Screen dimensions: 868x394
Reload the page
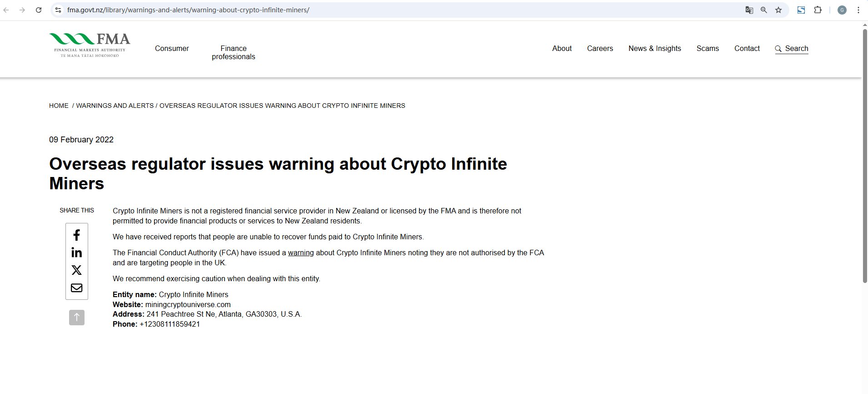coord(39,10)
